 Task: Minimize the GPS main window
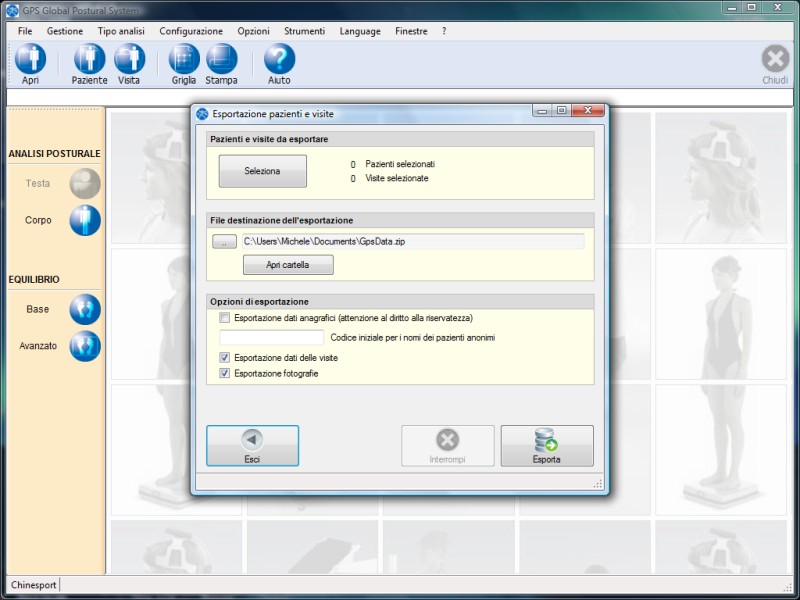[x=731, y=8]
